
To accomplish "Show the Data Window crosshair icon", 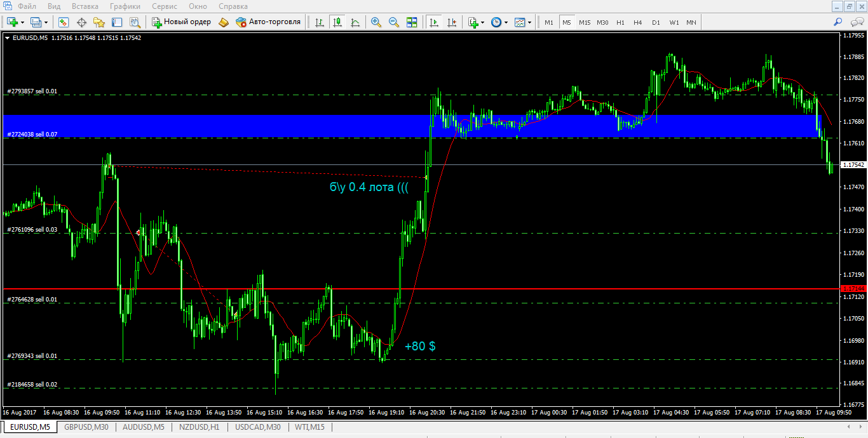I will click(x=81, y=22).
